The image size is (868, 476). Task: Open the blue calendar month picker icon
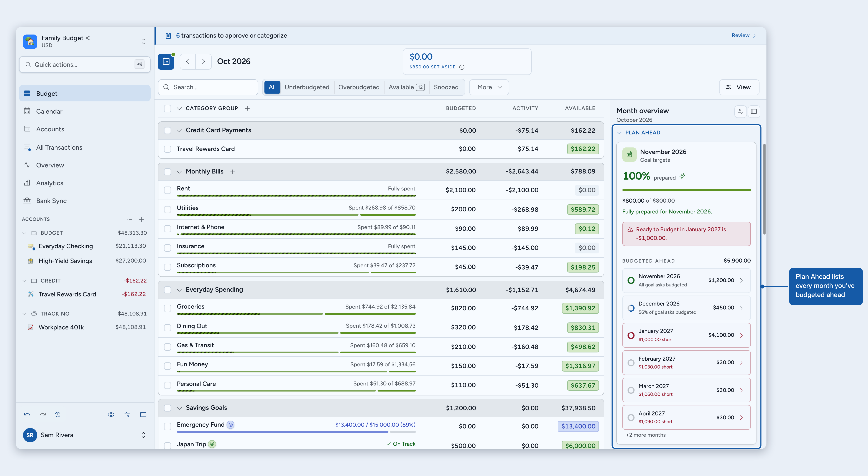pyautogui.click(x=166, y=61)
